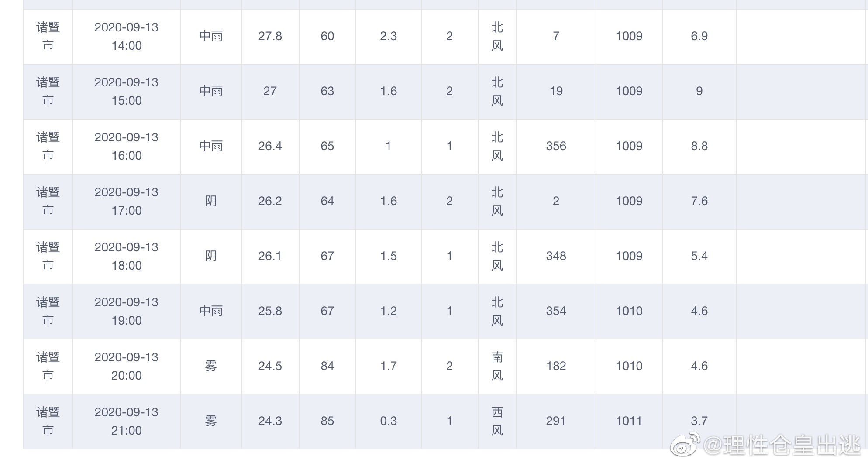Click the 雾 weather cell at 21:00
The image size is (868, 466).
pyautogui.click(x=211, y=421)
